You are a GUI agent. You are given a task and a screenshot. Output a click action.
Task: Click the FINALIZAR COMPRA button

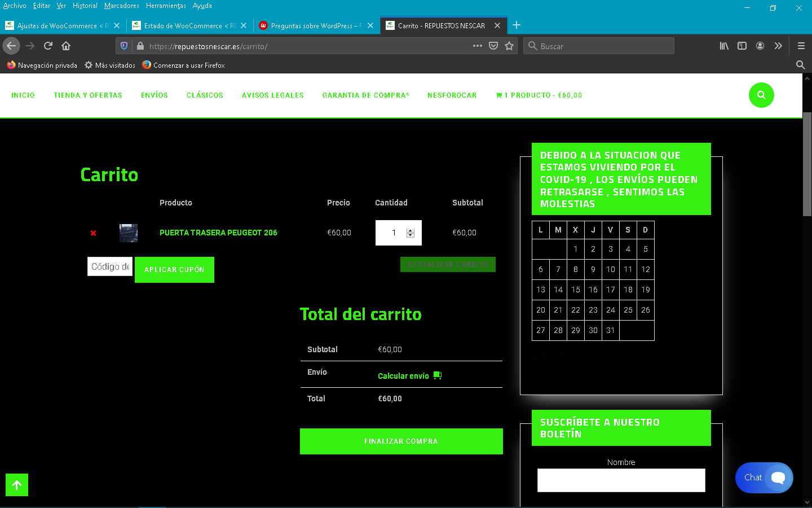click(x=401, y=441)
